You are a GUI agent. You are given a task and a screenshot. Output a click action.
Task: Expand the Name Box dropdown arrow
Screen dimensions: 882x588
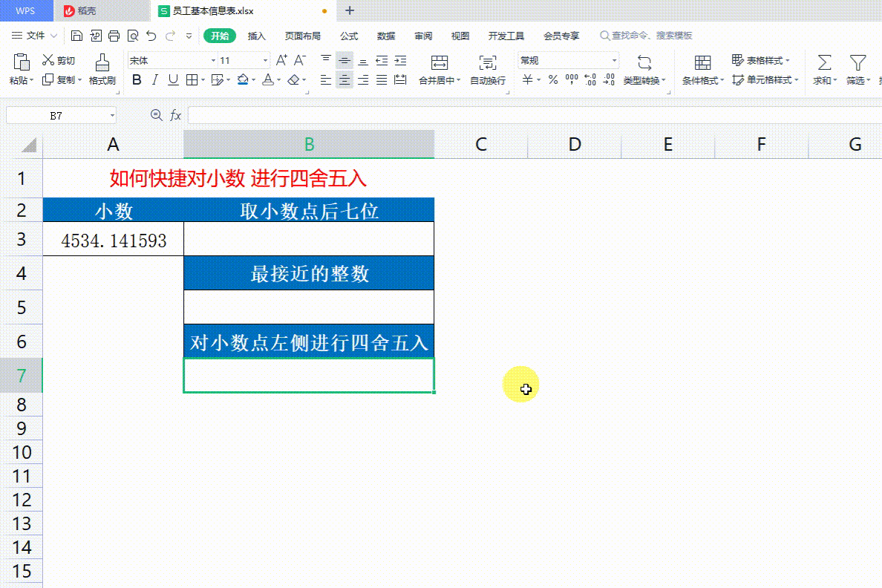[x=112, y=115]
